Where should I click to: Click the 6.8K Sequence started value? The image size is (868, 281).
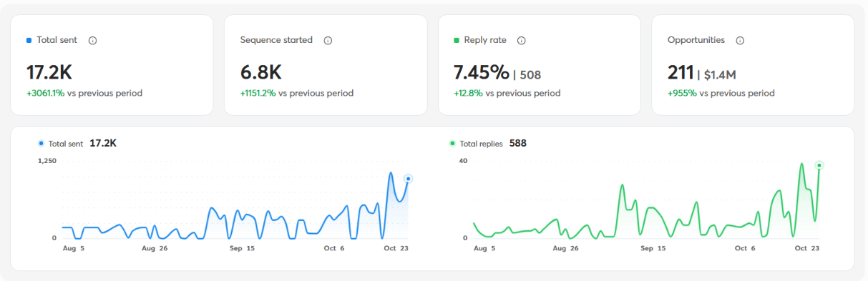click(261, 72)
